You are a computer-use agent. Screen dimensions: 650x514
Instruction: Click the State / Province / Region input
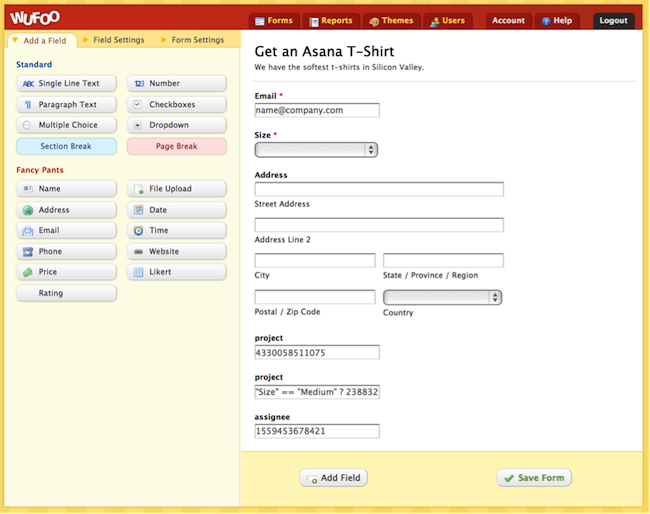point(443,260)
